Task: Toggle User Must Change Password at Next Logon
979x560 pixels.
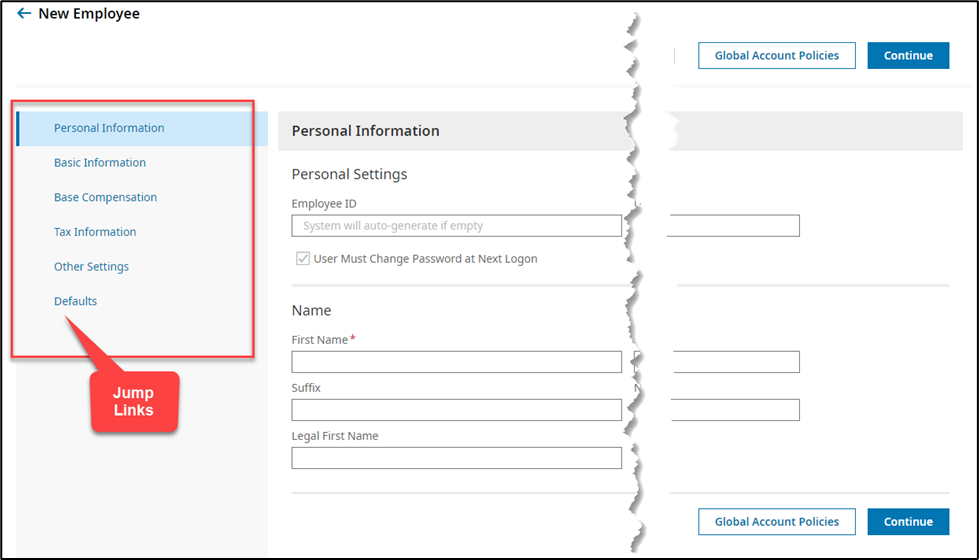Action: (303, 258)
